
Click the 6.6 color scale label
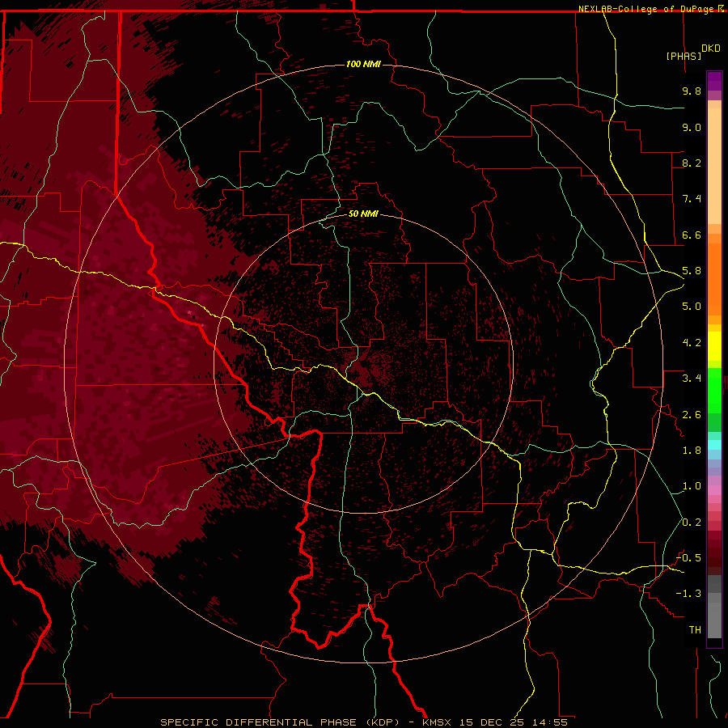tap(692, 235)
